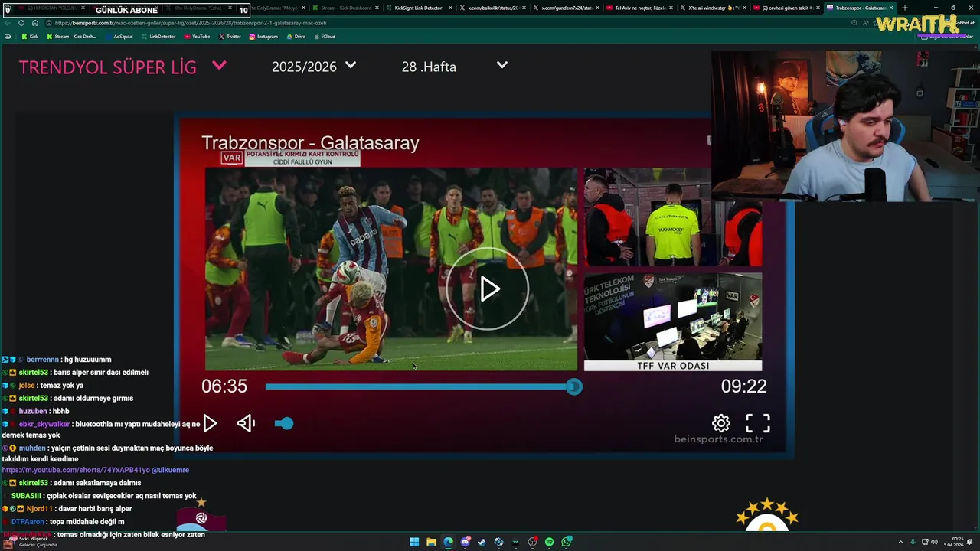Play the Trabzonspor - Galatasaray video overlay
Viewport: 980px width, 551px height.
[488, 289]
